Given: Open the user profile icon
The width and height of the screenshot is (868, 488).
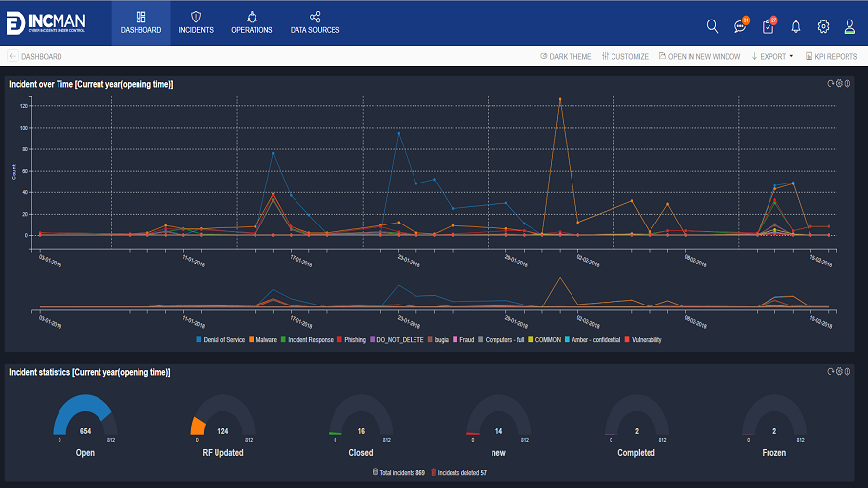Looking at the screenshot, I should point(849,26).
